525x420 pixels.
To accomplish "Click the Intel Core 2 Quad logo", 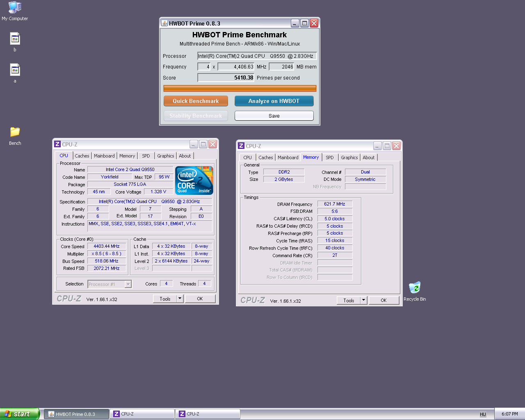I will pos(194,180).
